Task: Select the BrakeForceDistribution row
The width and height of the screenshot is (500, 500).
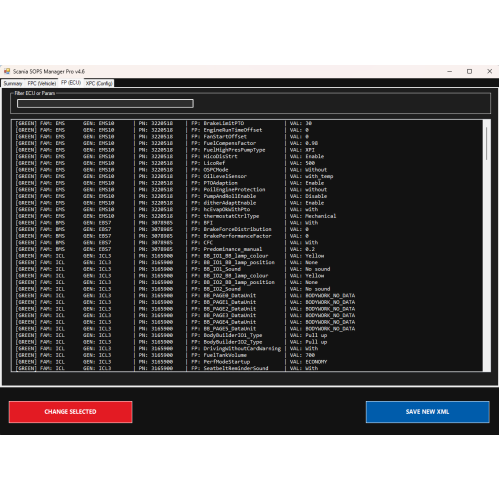Action: click(x=247, y=229)
